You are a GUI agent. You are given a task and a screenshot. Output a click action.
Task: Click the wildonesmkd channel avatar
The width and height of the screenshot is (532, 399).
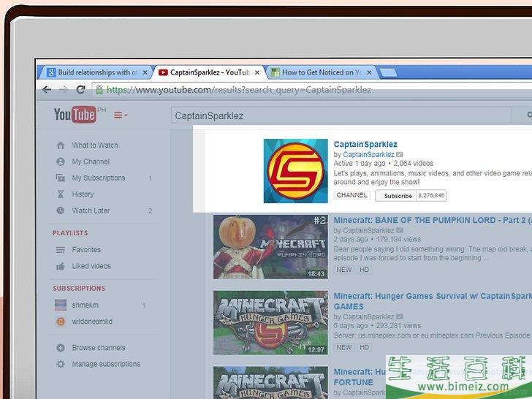(61, 322)
